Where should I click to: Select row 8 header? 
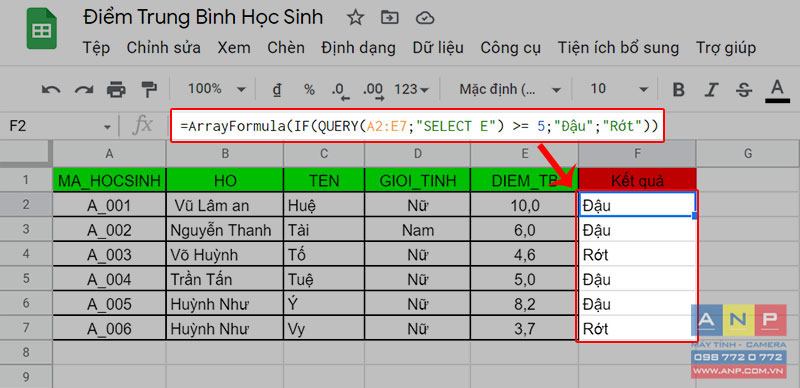coord(26,352)
